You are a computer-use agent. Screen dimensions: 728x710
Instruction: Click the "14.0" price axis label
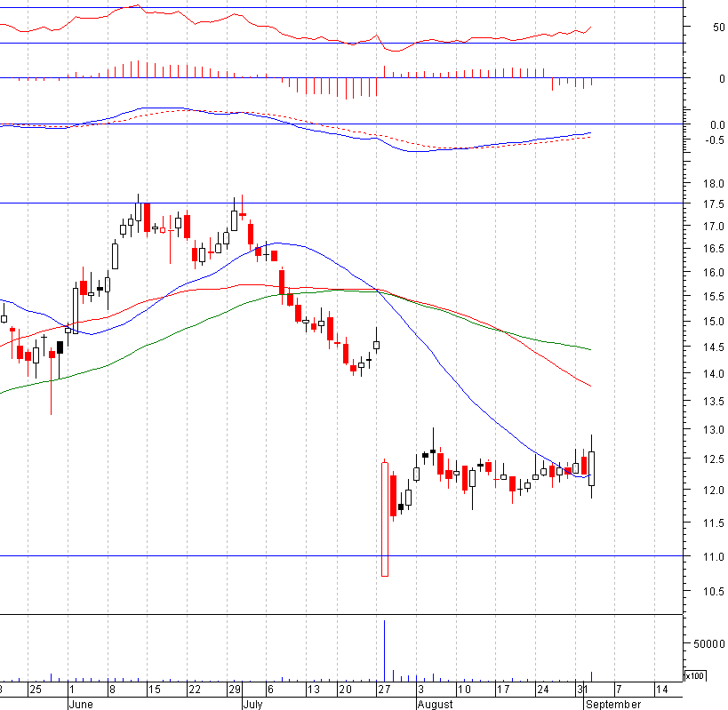click(714, 373)
